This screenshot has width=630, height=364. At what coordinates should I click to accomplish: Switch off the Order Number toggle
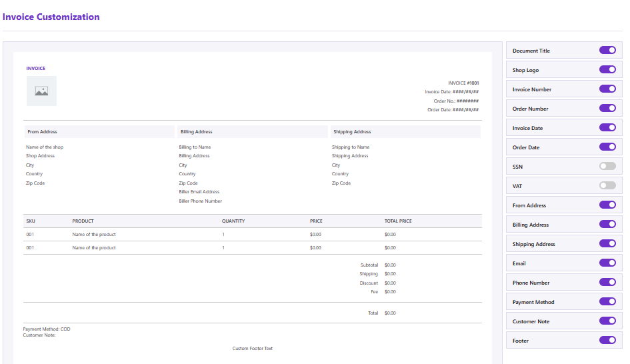click(607, 108)
